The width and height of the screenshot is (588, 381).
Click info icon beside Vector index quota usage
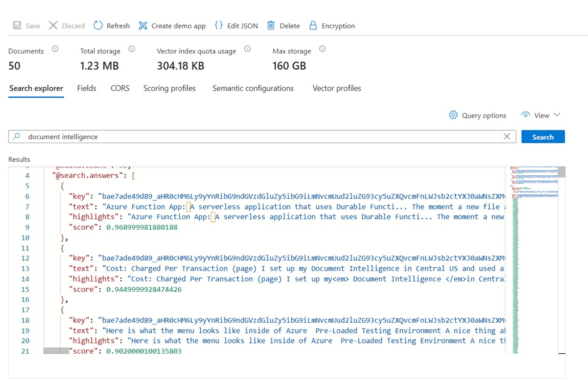[x=247, y=49]
